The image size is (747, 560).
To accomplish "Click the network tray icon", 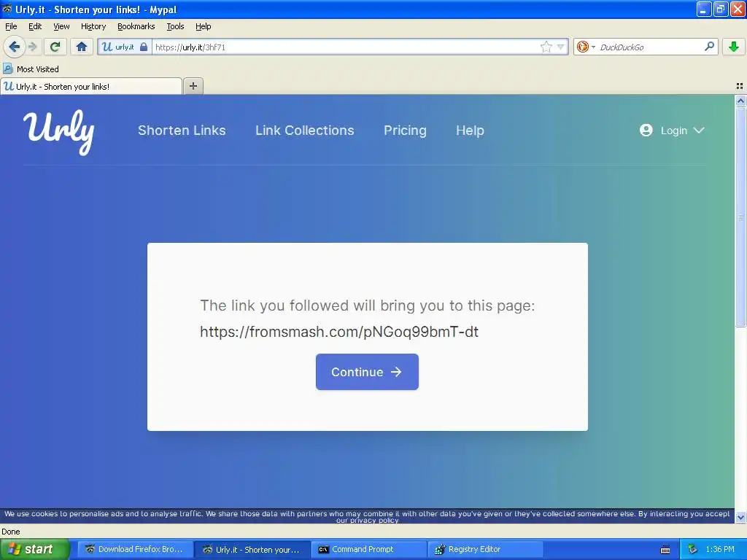I will pyautogui.click(x=693, y=549).
